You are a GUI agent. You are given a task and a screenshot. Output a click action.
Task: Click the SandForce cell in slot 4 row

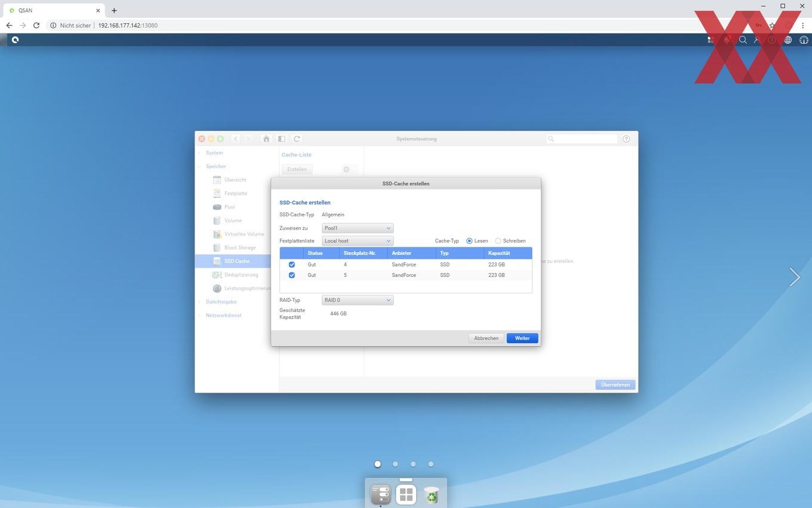[x=404, y=264]
